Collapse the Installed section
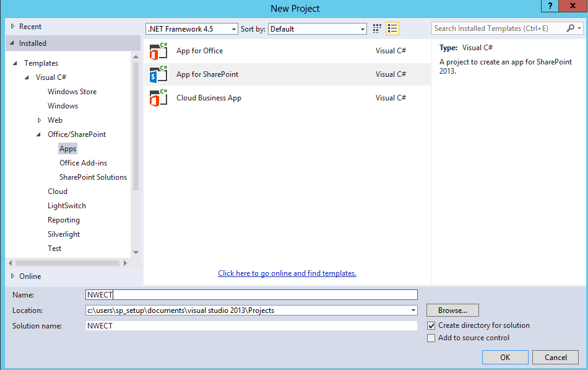This screenshot has width=588, height=370. 12,43
